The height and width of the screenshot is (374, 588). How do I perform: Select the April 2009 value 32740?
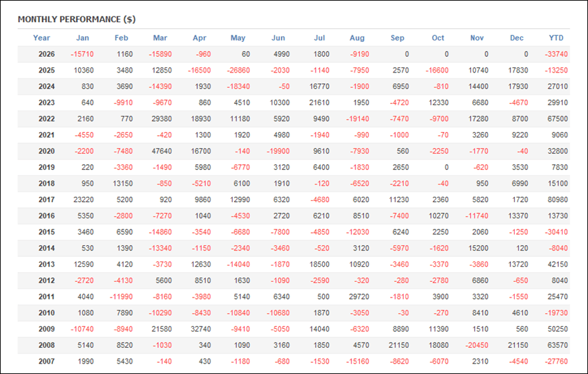tap(201, 329)
